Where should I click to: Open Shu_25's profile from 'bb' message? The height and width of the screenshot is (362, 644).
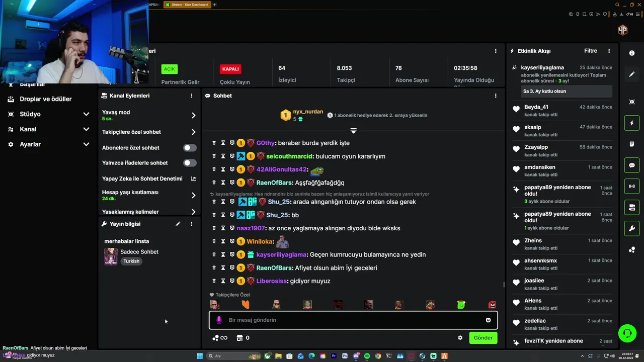click(x=277, y=215)
